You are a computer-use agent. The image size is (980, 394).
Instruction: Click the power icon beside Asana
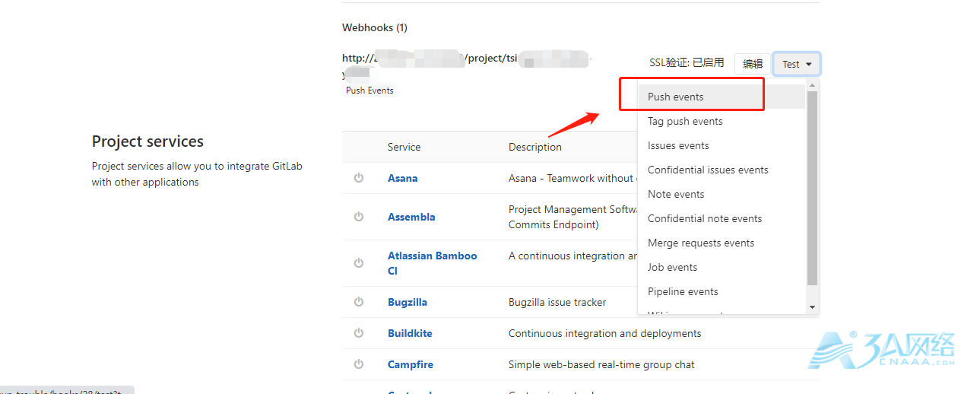coord(359,178)
